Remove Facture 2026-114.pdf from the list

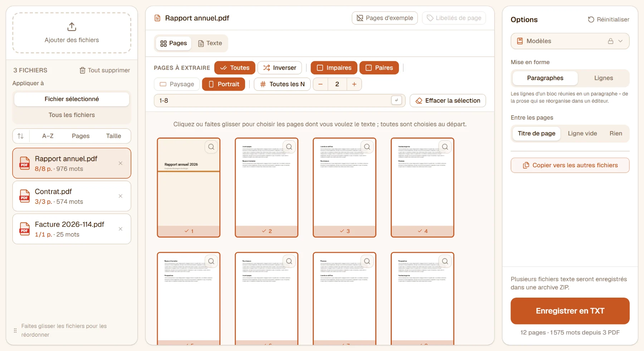[x=121, y=229]
